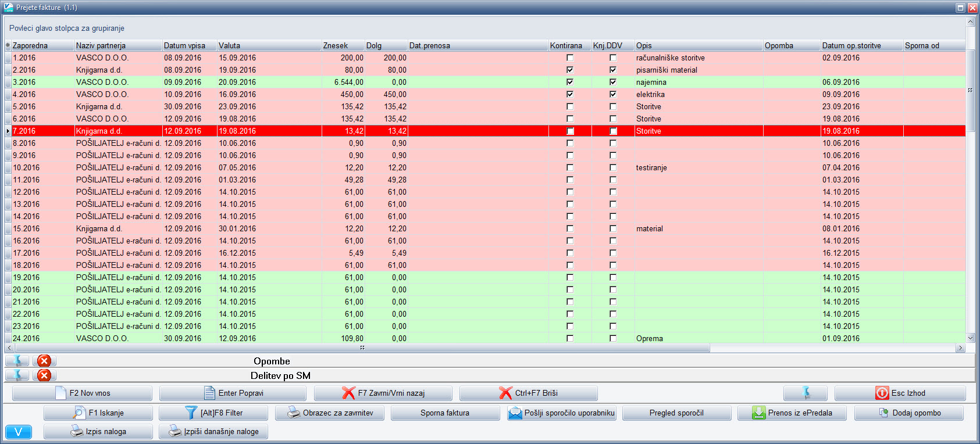Check Kontirana for invoice 5.2016
Screen dimensions: 980x444
point(570,106)
